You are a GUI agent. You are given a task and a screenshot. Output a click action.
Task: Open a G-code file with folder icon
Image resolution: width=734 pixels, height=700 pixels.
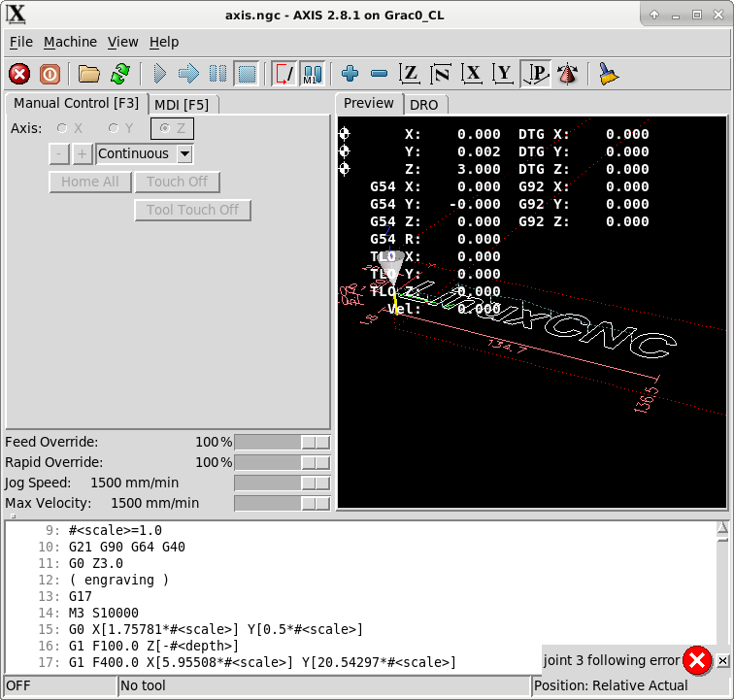[x=88, y=74]
